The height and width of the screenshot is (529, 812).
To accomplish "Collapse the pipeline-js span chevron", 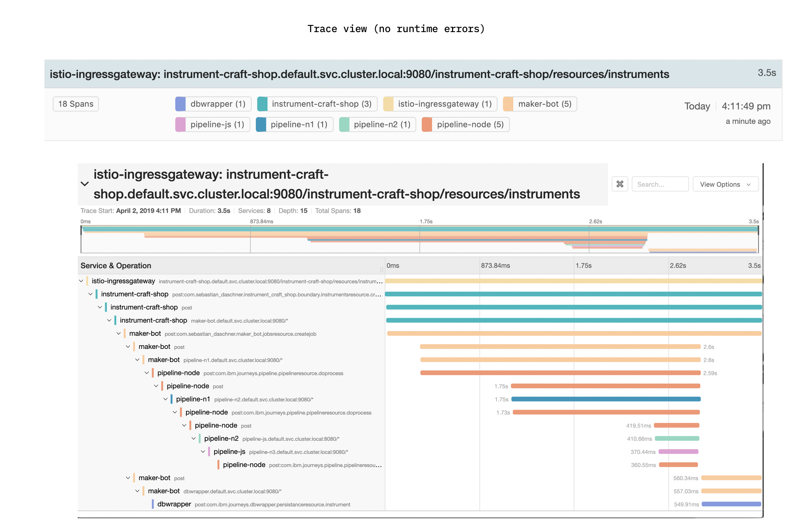I will [203, 452].
